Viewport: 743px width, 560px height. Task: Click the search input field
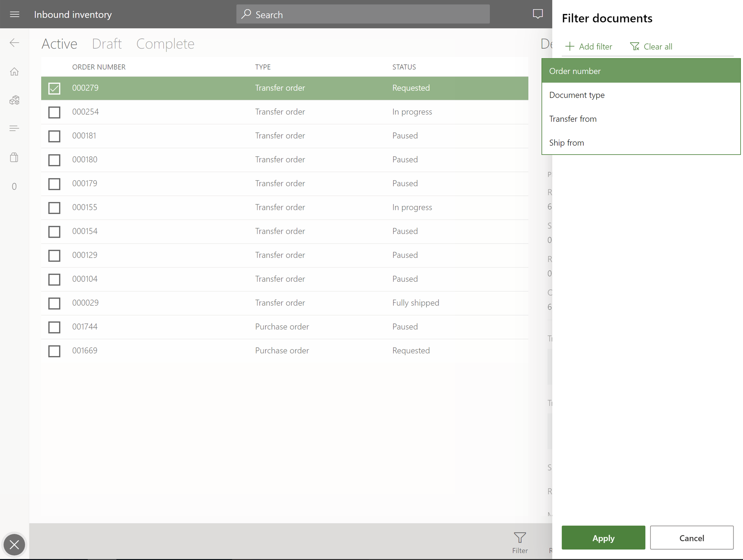tap(363, 14)
